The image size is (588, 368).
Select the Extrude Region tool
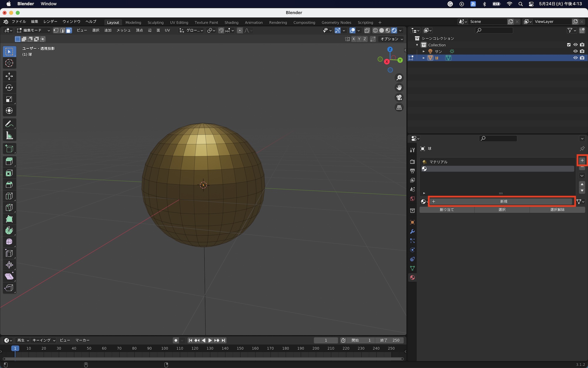pos(9,161)
